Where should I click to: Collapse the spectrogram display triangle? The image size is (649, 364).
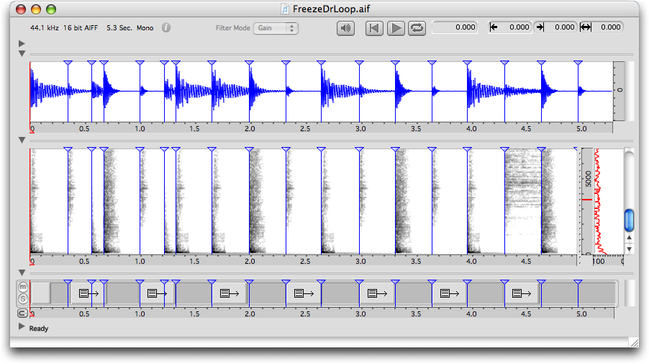point(22,140)
